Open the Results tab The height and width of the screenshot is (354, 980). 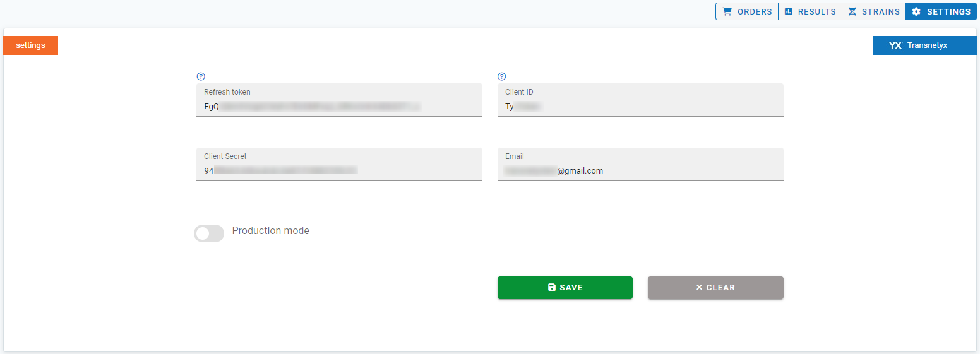click(x=810, y=11)
